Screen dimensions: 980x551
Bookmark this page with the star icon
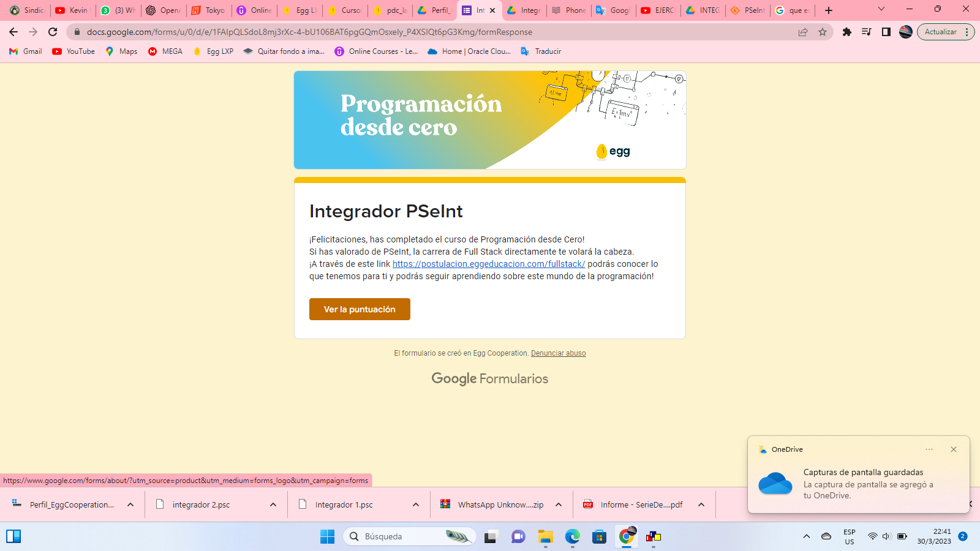click(x=823, y=32)
